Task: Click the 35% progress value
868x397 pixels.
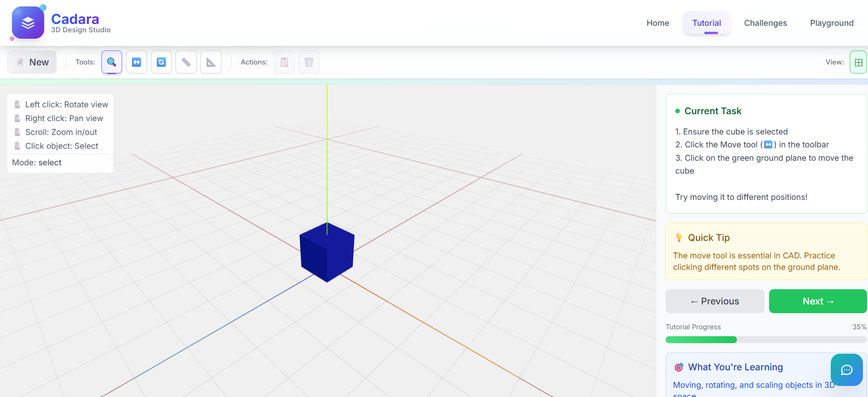Action: 859,327
